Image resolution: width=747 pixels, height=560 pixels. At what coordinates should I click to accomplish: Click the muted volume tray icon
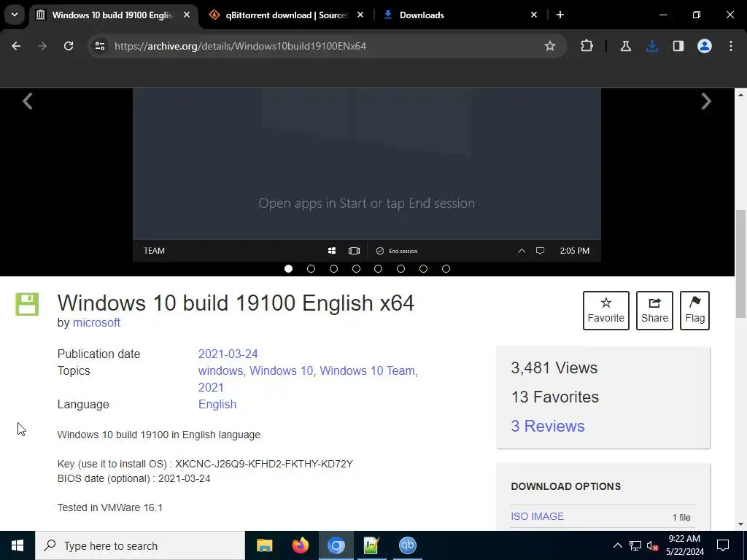click(x=652, y=545)
